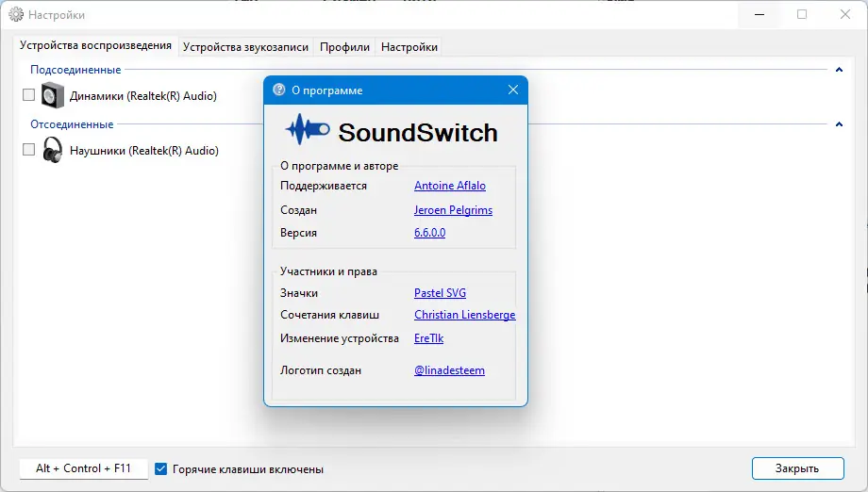Viewport: 868px width, 492px height.
Task: Open the @linadesteem link
Action: [x=449, y=370]
